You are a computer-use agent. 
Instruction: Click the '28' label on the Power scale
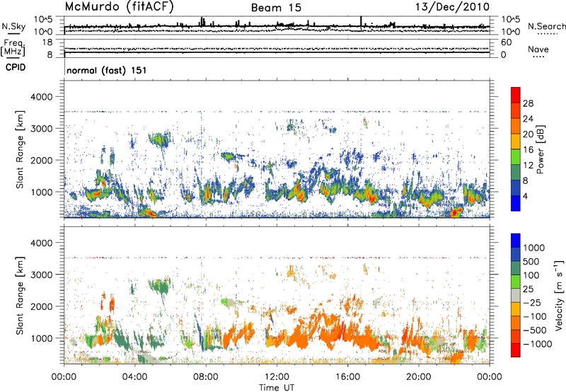coord(528,103)
